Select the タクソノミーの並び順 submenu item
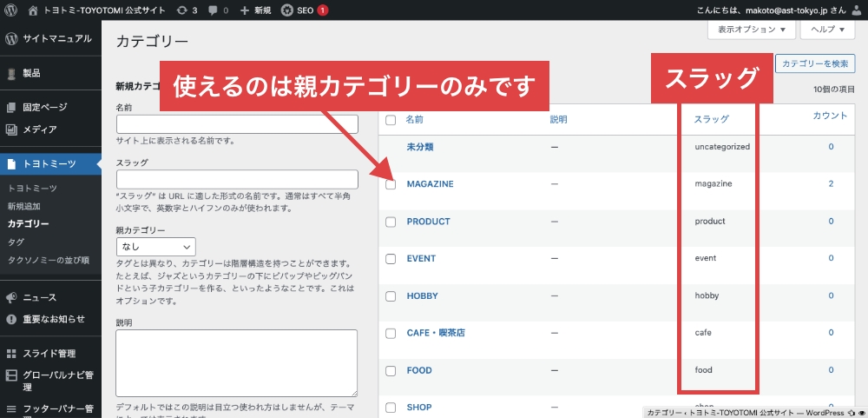The width and height of the screenshot is (868, 418). (x=48, y=260)
